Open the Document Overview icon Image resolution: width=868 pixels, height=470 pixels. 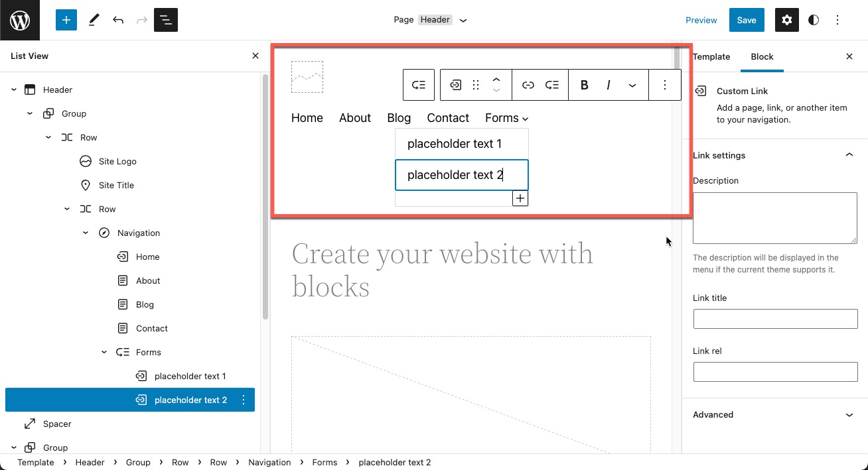[x=165, y=20]
